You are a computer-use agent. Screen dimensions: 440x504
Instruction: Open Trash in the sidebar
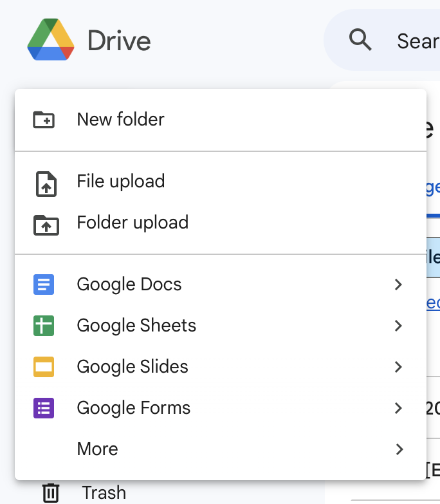click(104, 492)
